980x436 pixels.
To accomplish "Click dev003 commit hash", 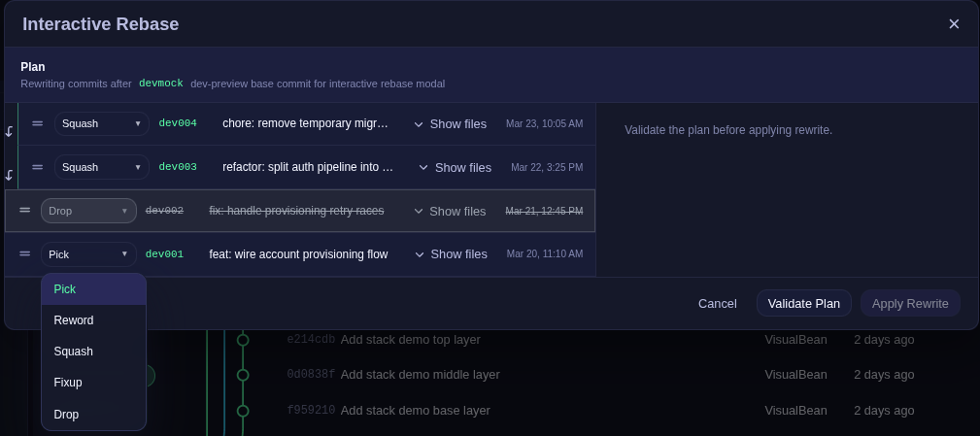I will click(x=178, y=167).
